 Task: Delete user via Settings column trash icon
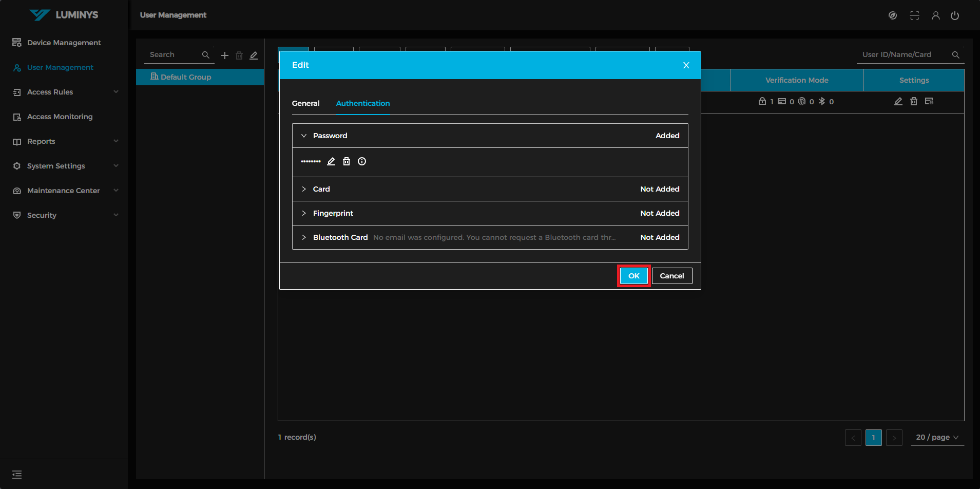[x=914, y=101]
